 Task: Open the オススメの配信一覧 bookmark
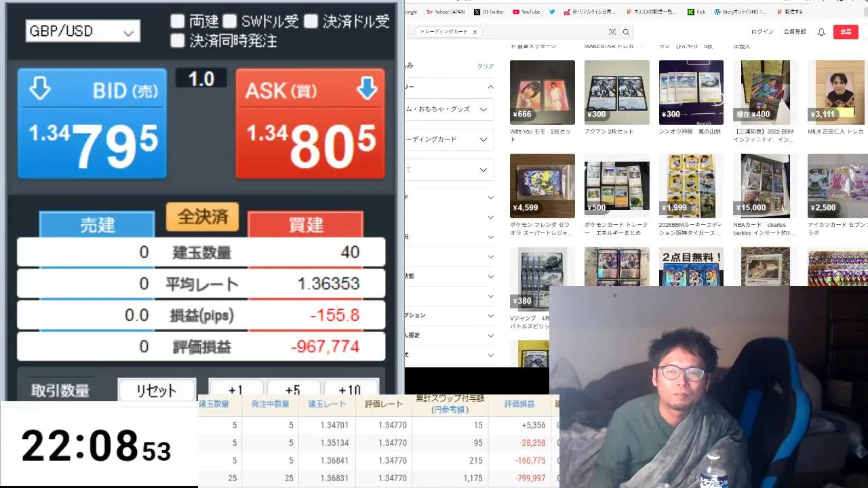[652, 12]
